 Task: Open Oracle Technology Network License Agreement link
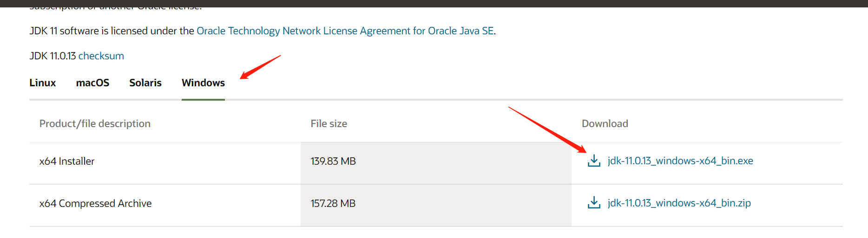click(x=345, y=31)
